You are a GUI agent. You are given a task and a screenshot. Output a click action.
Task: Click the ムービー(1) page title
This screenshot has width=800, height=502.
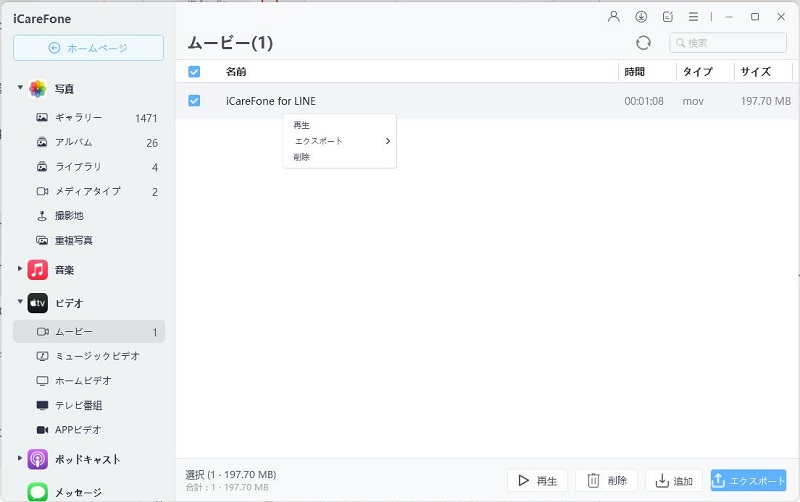(x=230, y=43)
